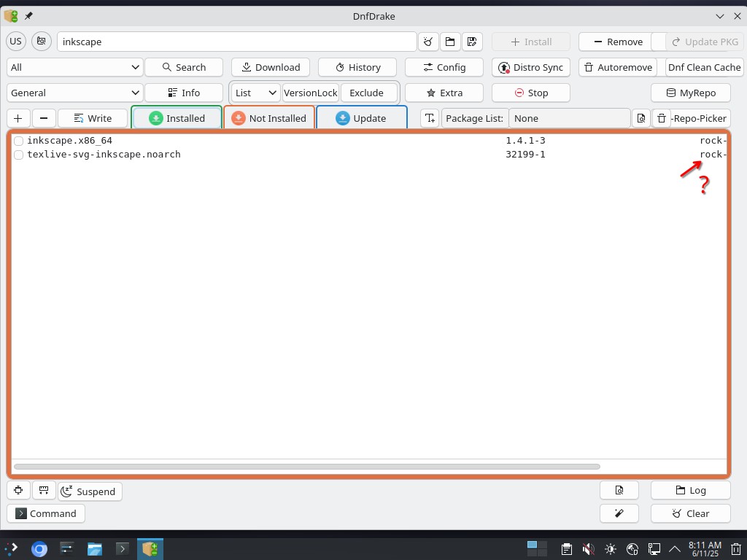747x560 pixels.
Task: Click the save-edit icon beside the folder icon
Action: point(472,42)
